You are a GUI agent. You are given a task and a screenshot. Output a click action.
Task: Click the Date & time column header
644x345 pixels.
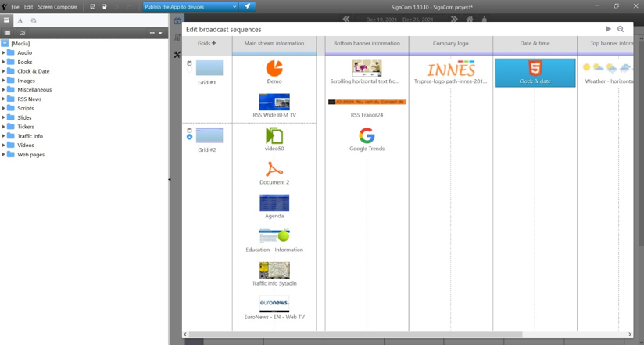(x=535, y=43)
